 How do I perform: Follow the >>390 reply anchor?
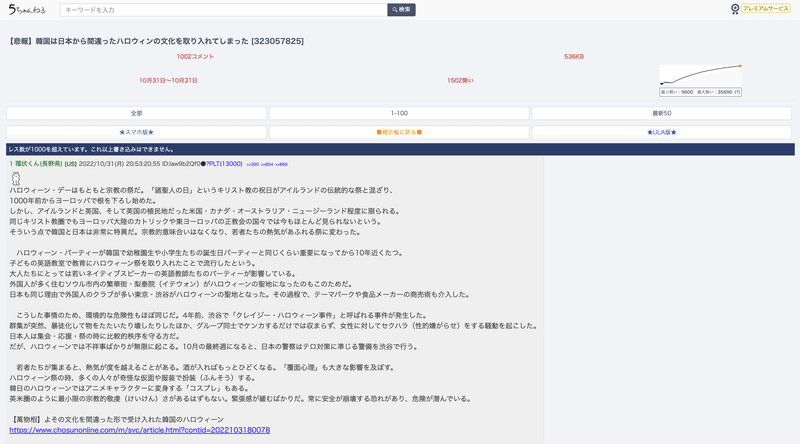click(x=253, y=164)
